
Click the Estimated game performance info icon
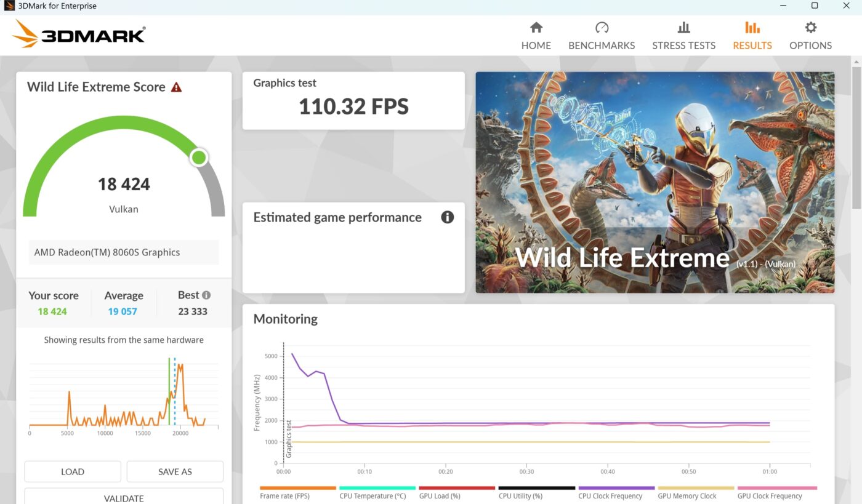448,217
